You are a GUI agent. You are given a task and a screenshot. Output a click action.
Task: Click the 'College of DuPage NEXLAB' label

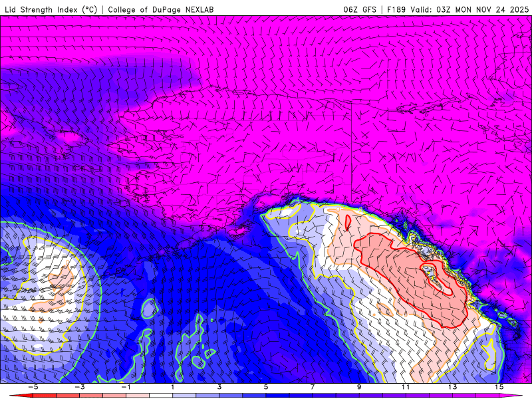coord(161,9)
